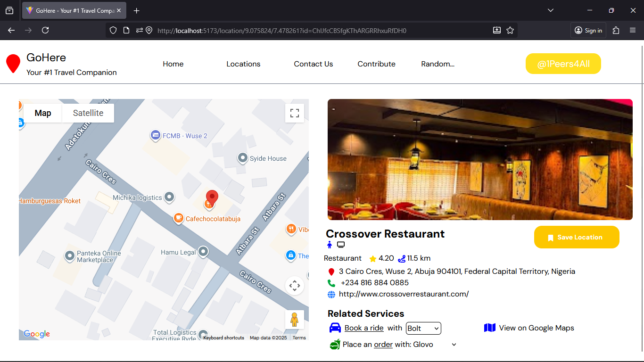Screen dimensions: 644x362
Task: Select the GoHere browser tab
Action: click(x=74, y=10)
